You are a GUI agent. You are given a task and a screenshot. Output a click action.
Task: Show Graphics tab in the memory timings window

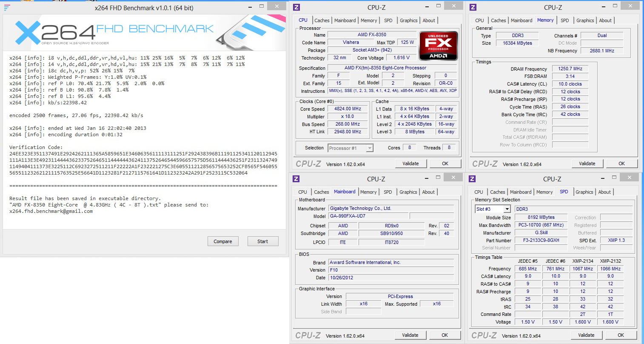(585, 20)
